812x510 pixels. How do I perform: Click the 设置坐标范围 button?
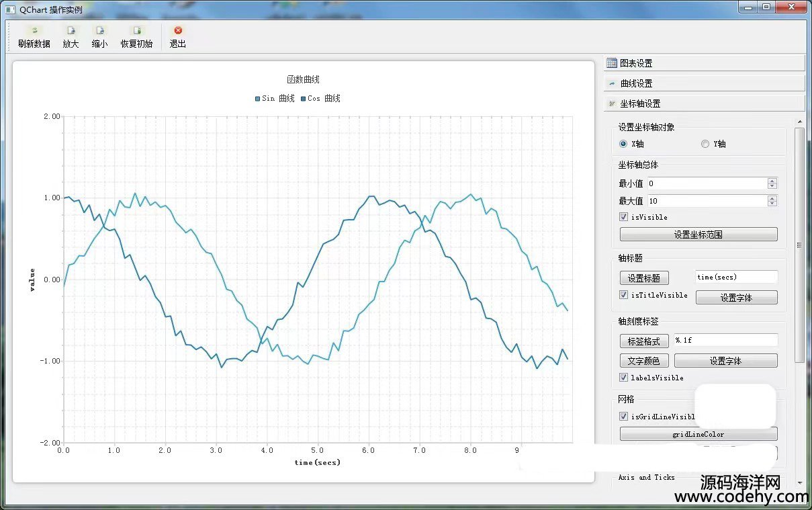pos(698,235)
